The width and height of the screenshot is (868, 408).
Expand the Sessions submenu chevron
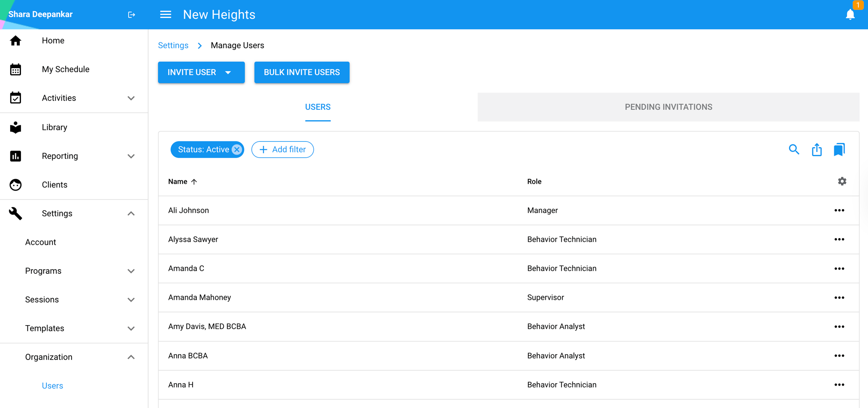click(131, 300)
